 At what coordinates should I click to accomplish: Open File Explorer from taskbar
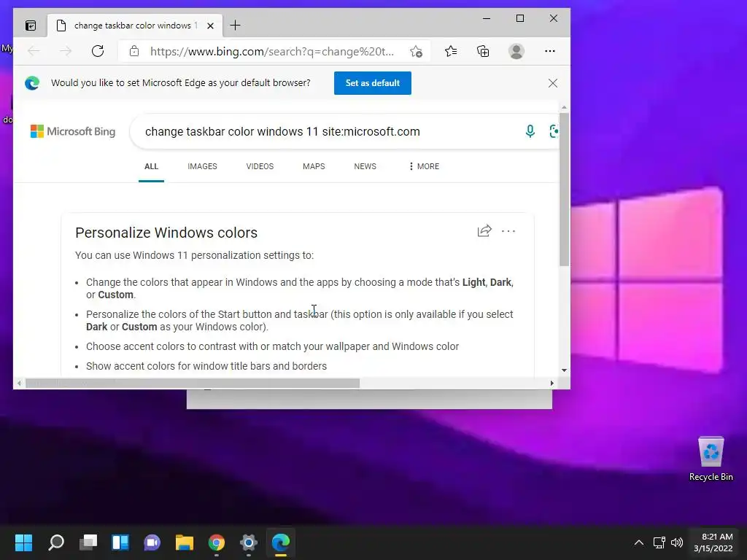[185, 542]
